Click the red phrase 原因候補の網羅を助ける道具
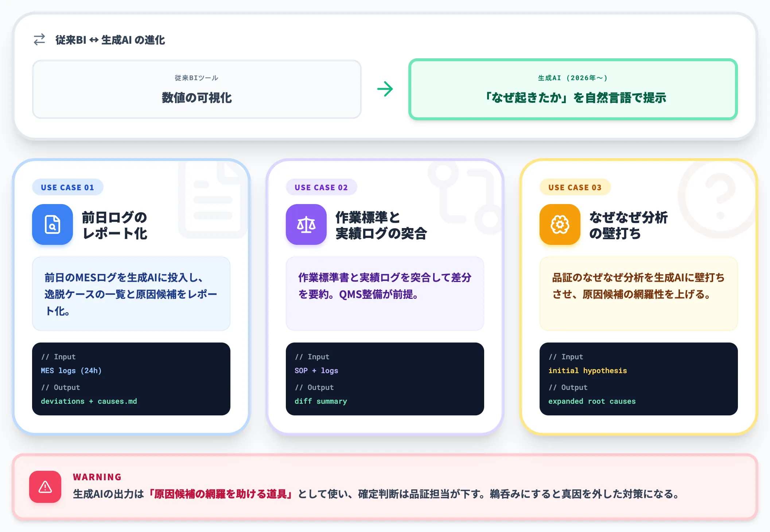Viewport: 770px width, 532px height. (220, 494)
